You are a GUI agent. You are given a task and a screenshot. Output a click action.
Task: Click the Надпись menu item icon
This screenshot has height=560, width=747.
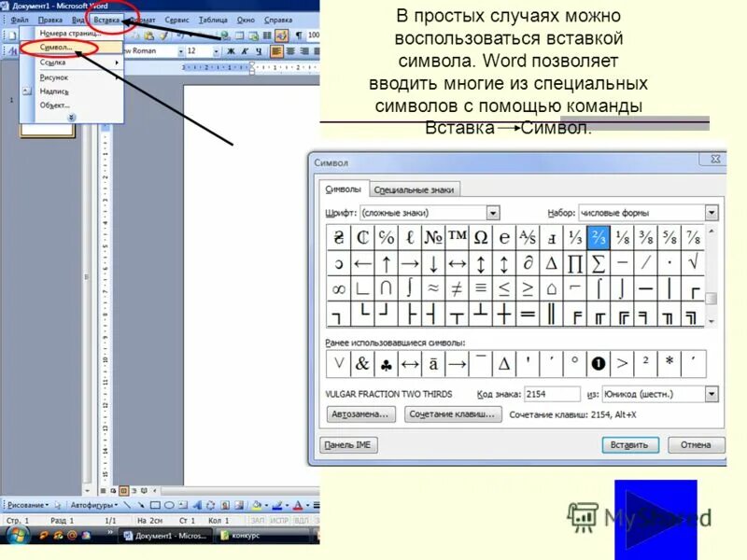pos(27,91)
